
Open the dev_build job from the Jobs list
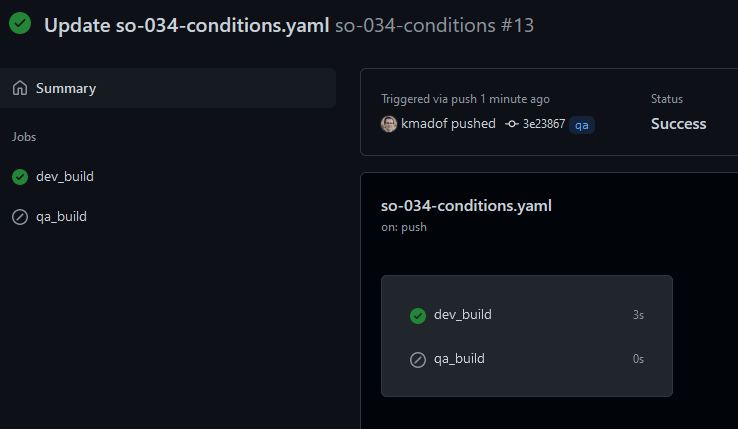click(x=65, y=177)
